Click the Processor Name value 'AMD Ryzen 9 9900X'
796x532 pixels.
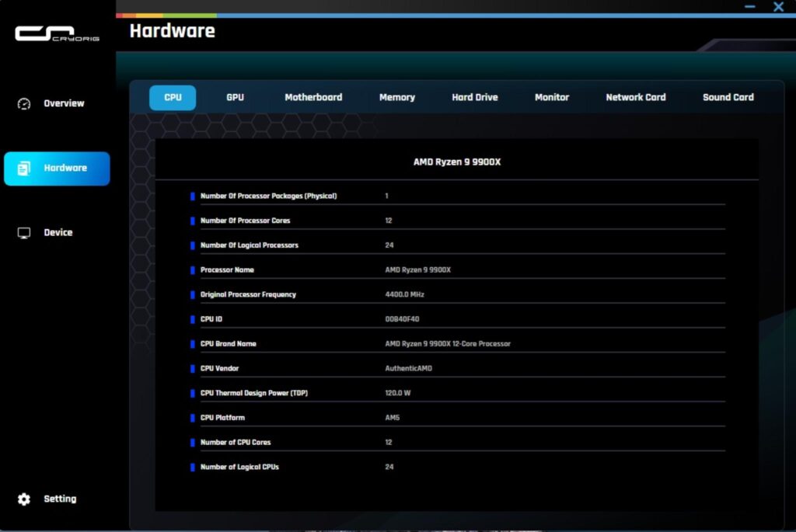pos(417,269)
